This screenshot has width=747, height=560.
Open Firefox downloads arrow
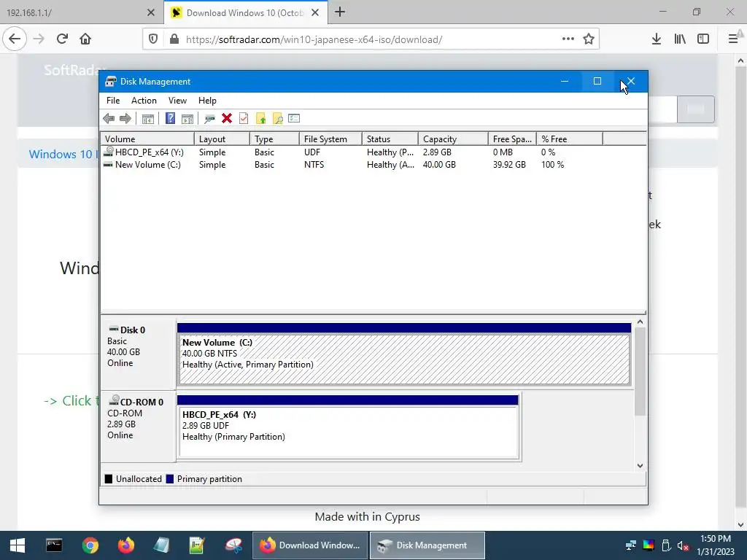(656, 39)
